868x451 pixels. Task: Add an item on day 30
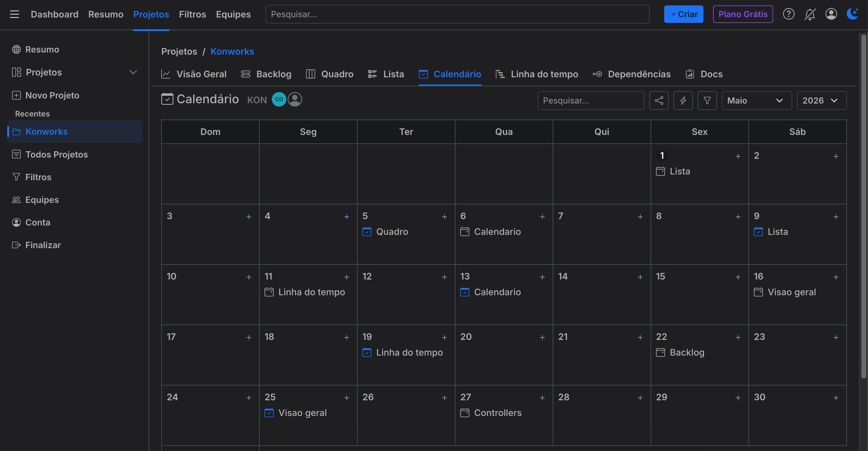[x=836, y=398]
